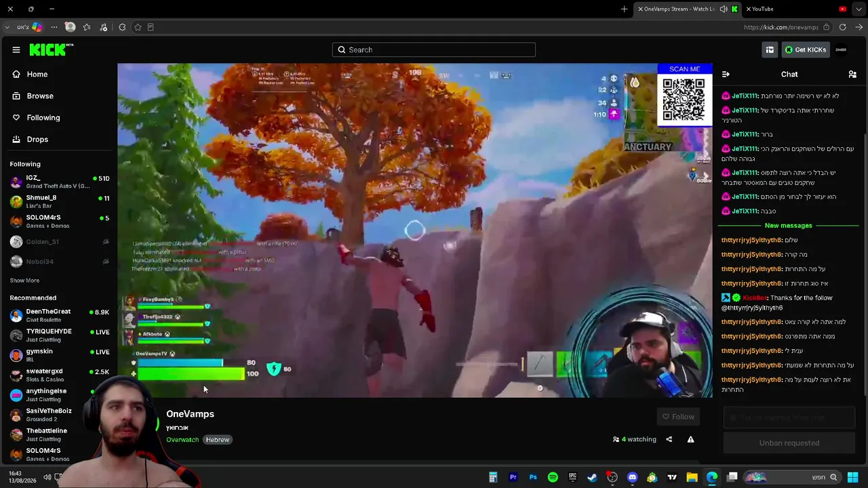Open the TradingView taskbar icon
This screenshot has width=868, height=488.
point(672,477)
